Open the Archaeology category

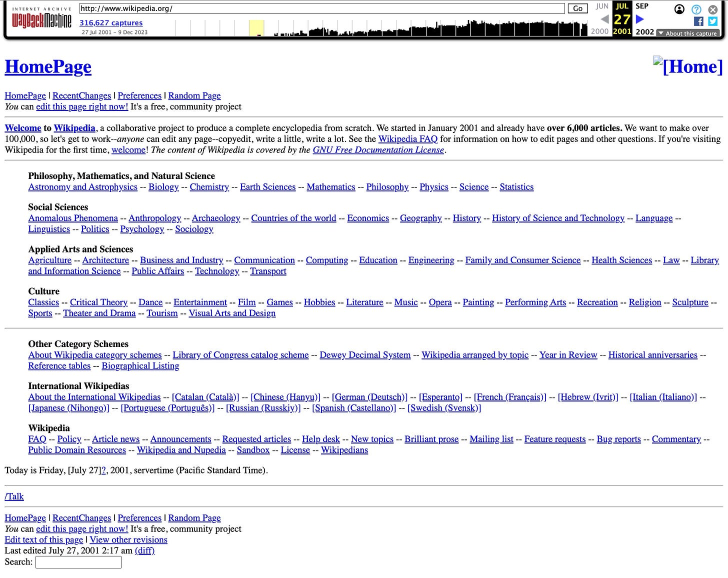point(216,218)
